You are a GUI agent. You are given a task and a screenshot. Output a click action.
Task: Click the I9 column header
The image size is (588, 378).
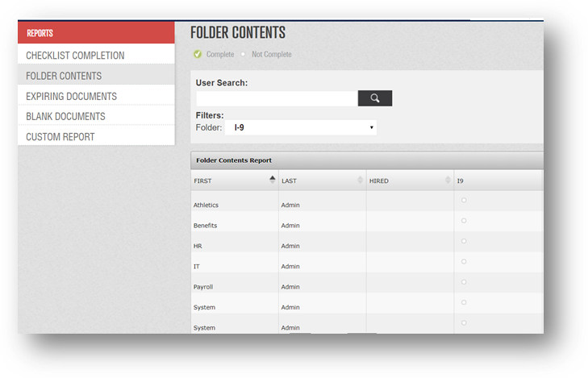[x=498, y=181]
